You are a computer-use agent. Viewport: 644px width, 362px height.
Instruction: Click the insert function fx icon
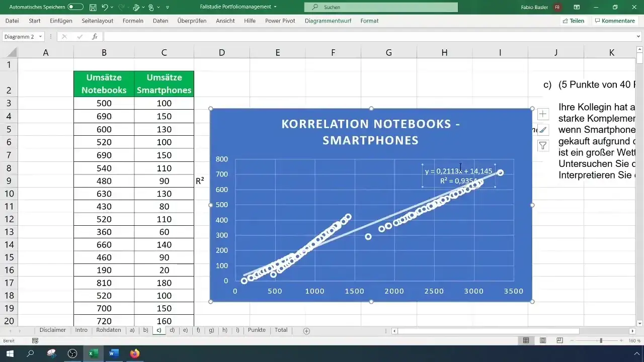pos(95,37)
